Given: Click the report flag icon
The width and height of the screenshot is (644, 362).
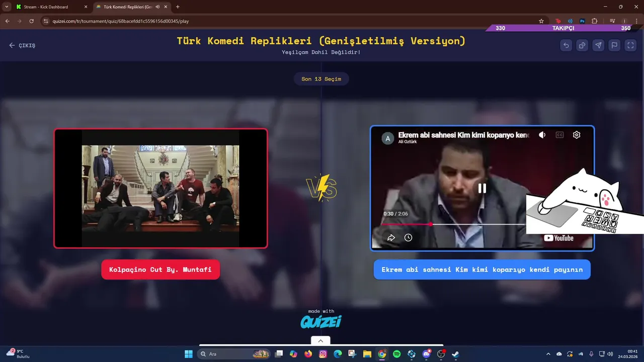Looking at the screenshot, I should 614,45.
